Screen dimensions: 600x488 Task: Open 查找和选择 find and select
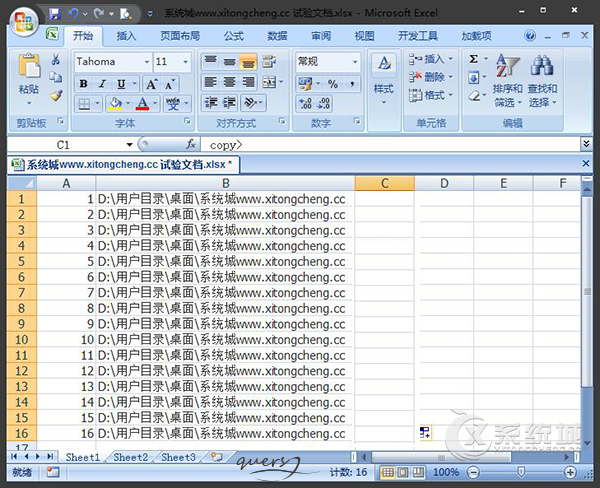pyautogui.click(x=543, y=81)
